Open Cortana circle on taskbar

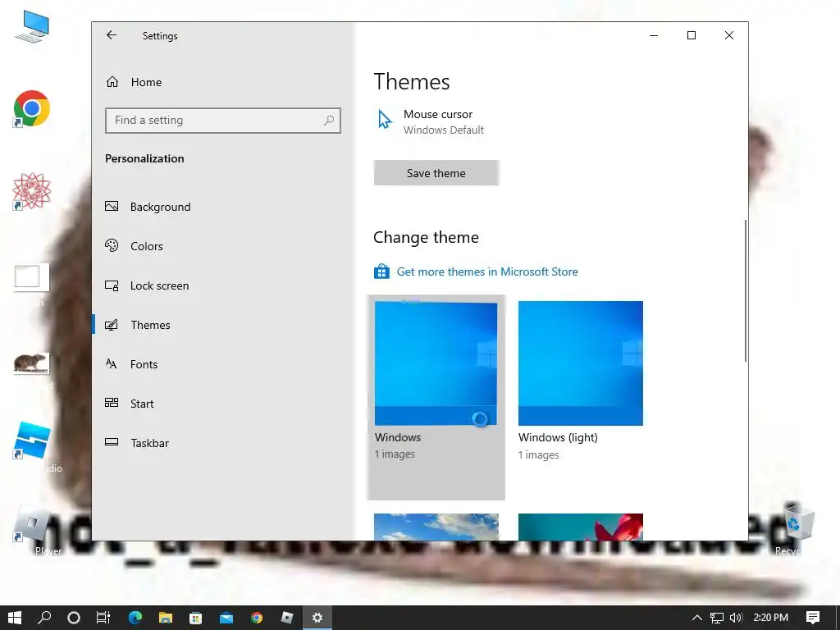pos(74,618)
